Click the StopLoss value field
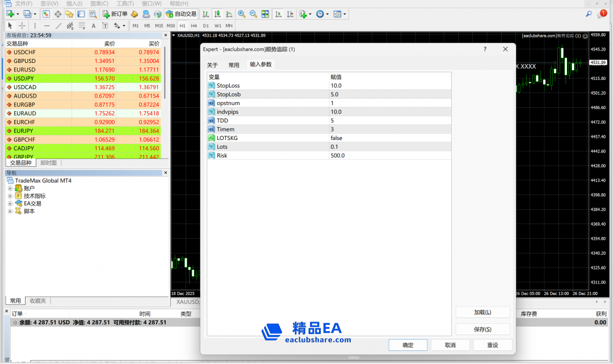Screen dimensions: 613x364 pos(389,86)
